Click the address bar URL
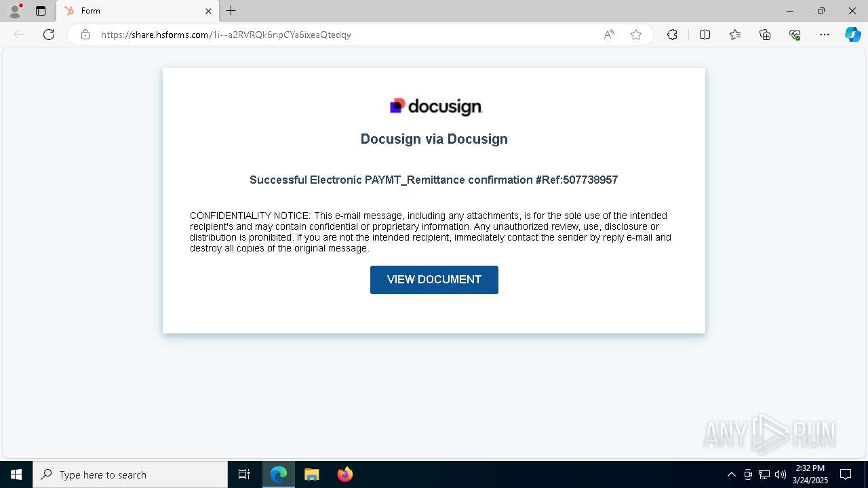This screenshot has width=868, height=488. (226, 35)
